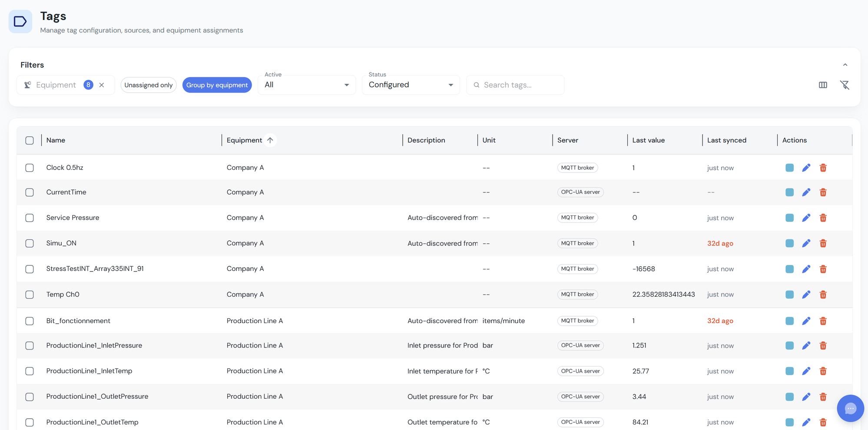
Task: Focus the Search tags field
Action: 515,85
